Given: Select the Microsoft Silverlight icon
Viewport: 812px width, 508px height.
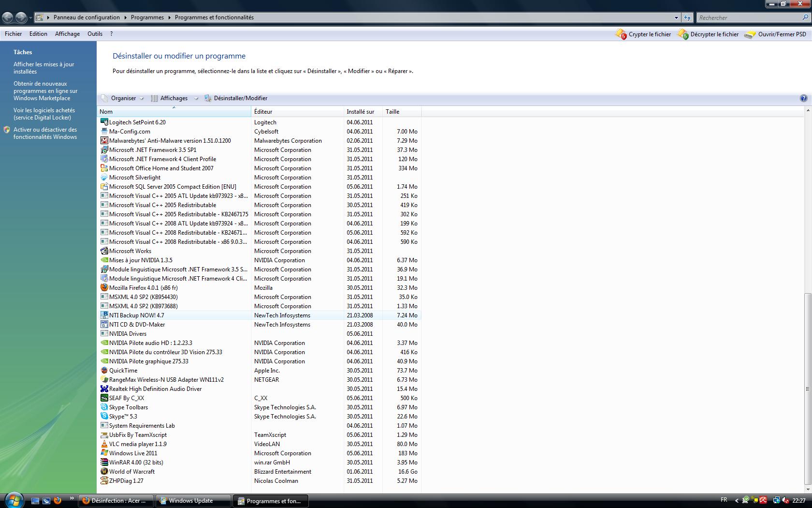Looking at the screenshot, I should coord(104,178).
